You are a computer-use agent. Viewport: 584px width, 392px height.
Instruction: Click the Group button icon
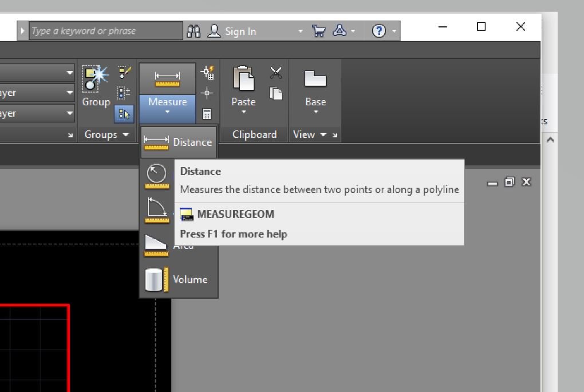pos(96,78)
